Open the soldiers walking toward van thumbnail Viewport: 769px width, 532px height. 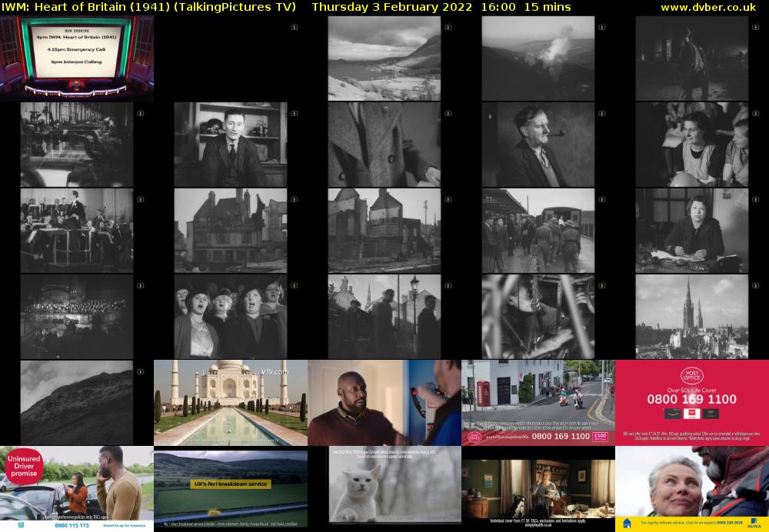[538, 231]
